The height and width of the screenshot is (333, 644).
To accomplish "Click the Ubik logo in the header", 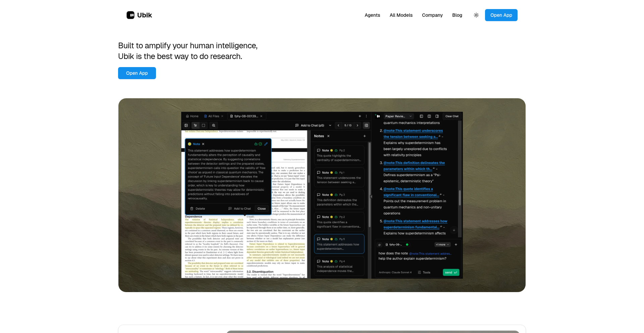I will coord(139,15).
